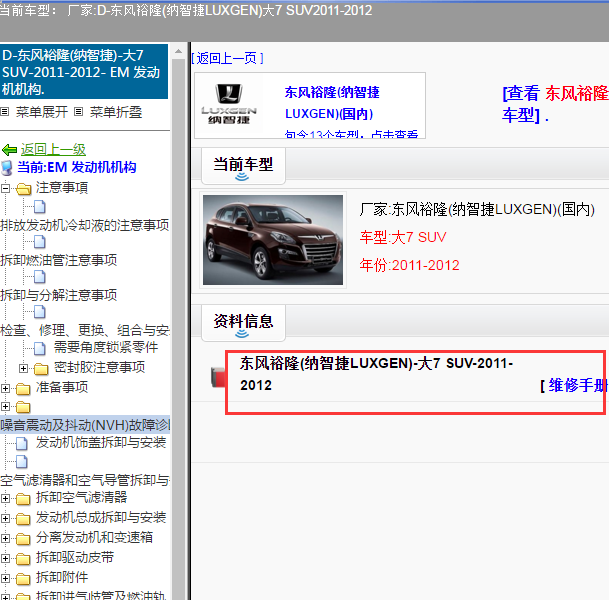The width and height of the screenshot is (609, 600).
Task: Select 噪音震动及抖动(NVH)故障诊 tree item
Action: coord(85,425)
